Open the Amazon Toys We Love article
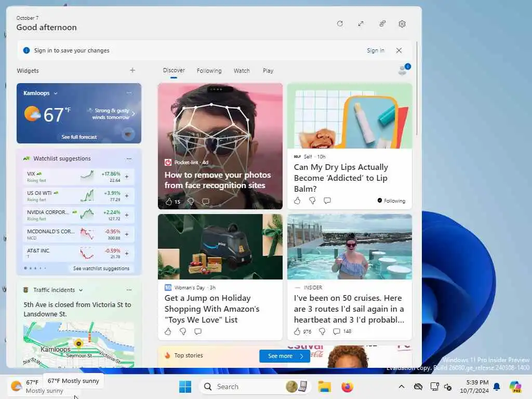532x399 pixels. (212, 309)
